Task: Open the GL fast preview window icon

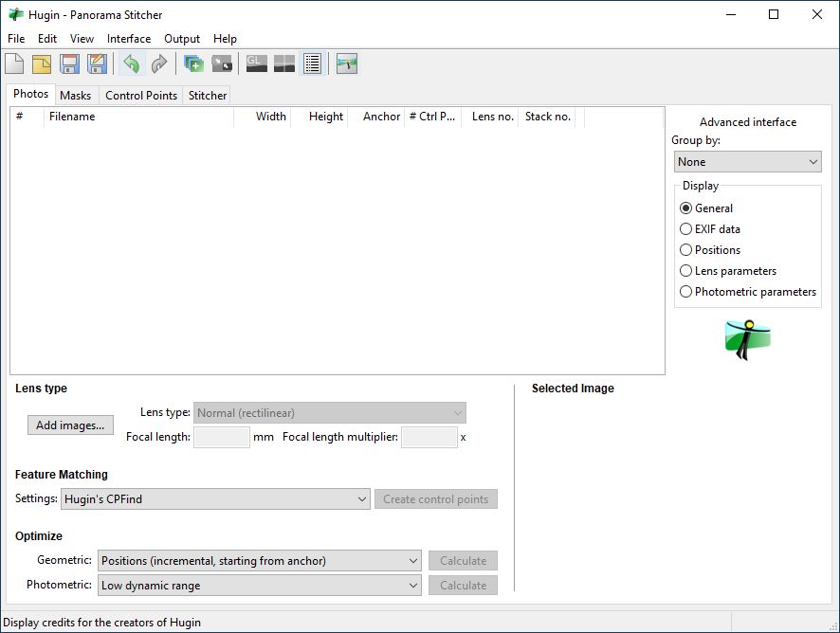Action: 257,63
